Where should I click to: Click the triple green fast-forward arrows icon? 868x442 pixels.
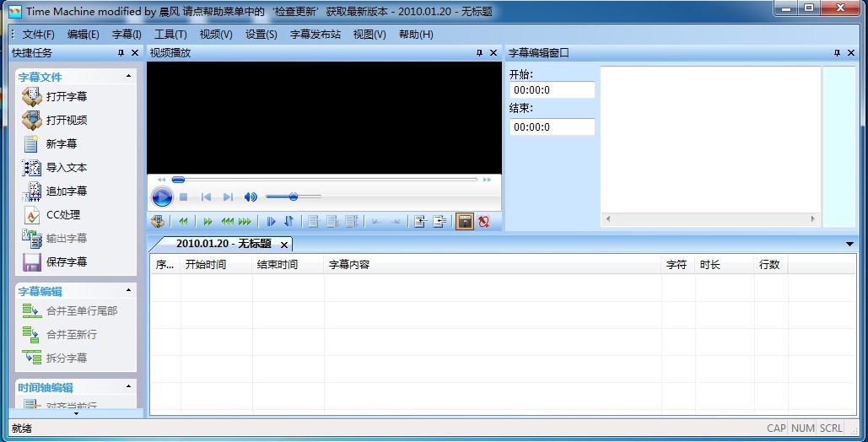[245, 222]
